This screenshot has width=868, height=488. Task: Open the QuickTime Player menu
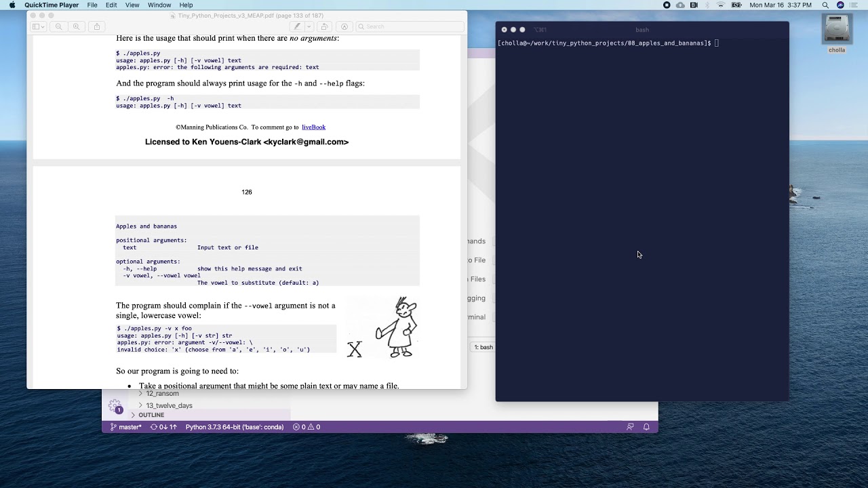tap(52, 5)
